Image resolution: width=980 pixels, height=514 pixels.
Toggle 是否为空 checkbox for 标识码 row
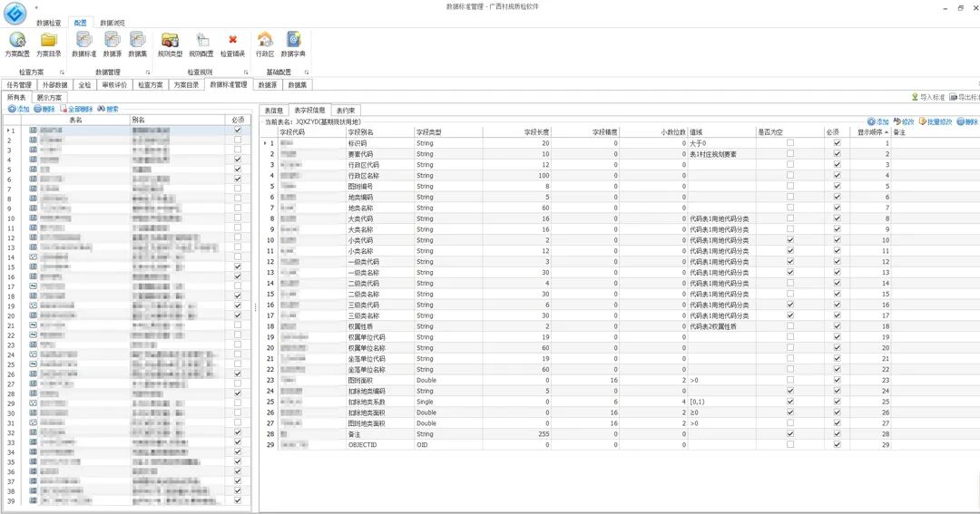click(x=790, y=143)
